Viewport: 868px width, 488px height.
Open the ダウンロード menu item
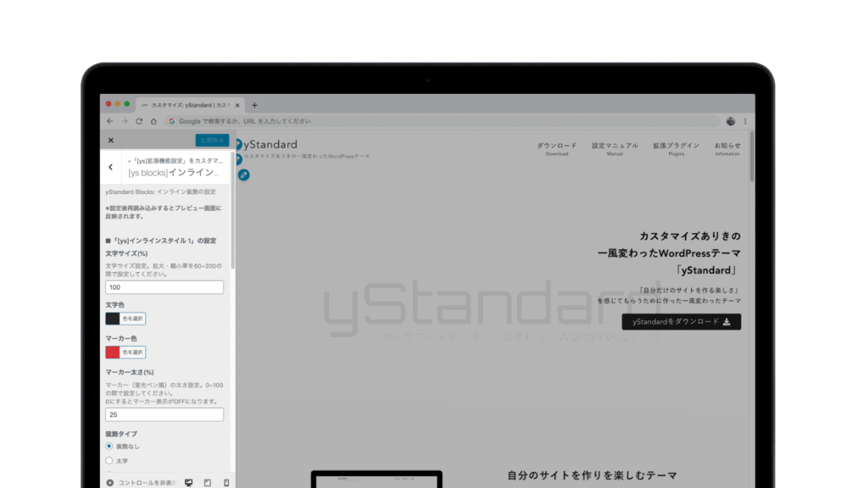coord(557,149)
